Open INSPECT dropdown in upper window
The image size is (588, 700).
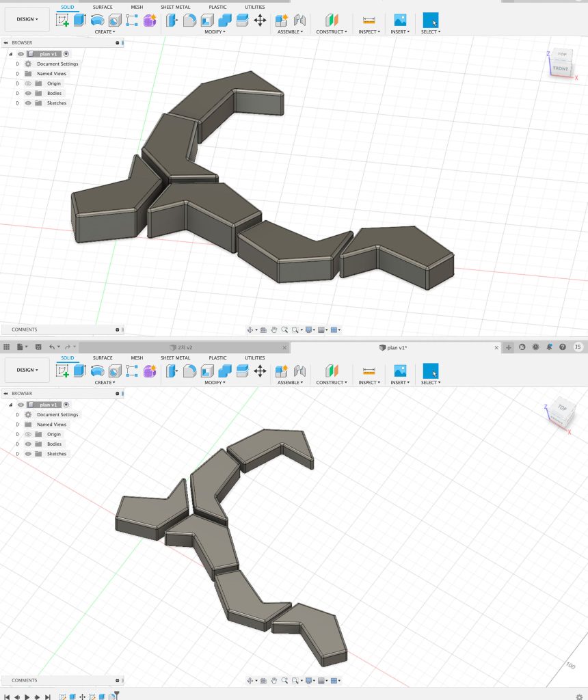(x=369, y=31)
